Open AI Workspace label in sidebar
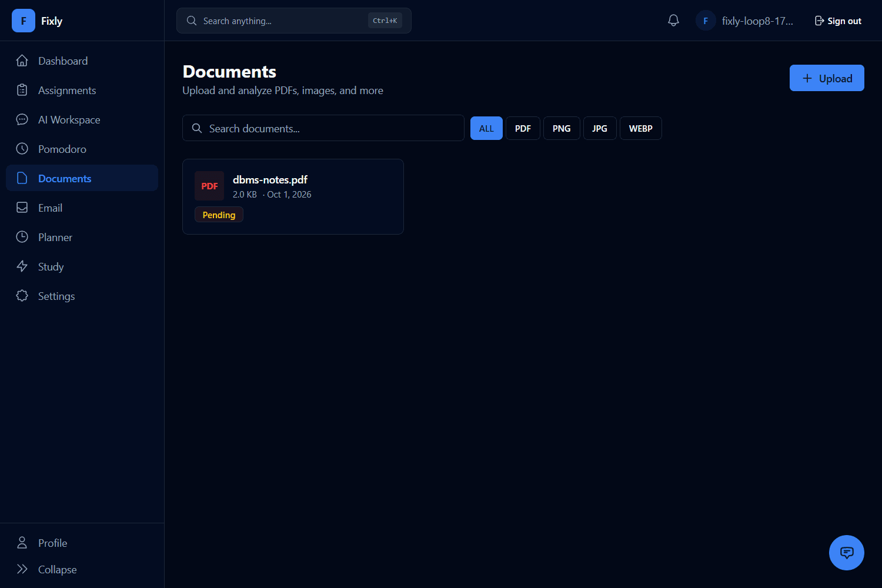 click(x=69, y=120)
